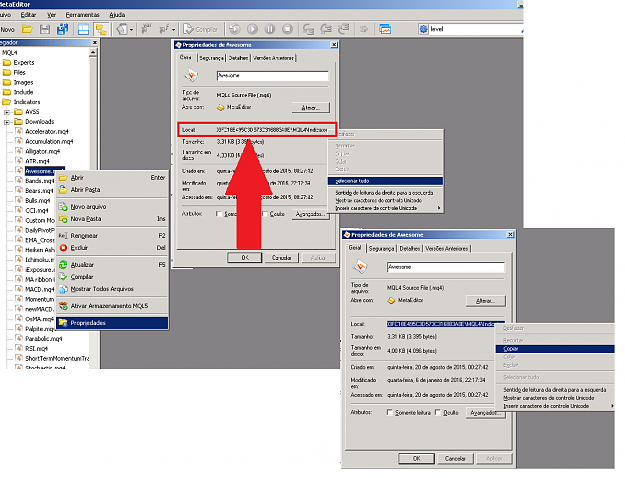
Task: Click the trading terminal chart toolbar icon
Action: [385, 29]
